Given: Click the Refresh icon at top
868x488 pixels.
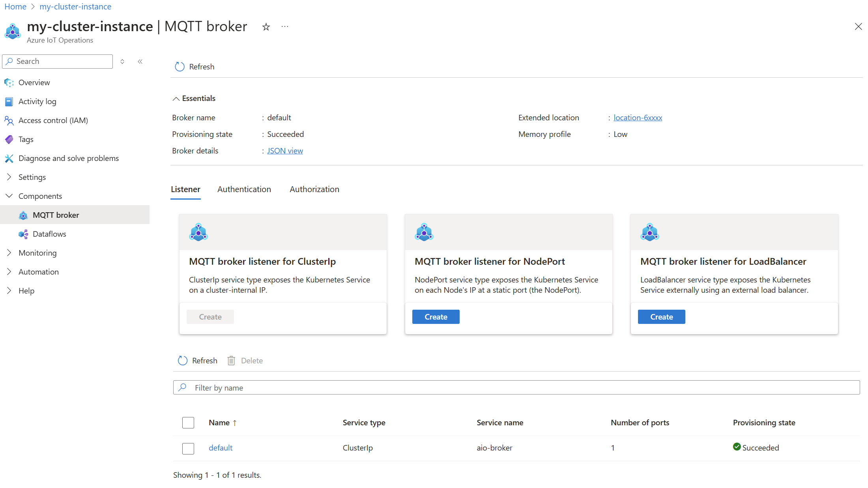Looking at the screenshot, I should [x=179, y=66].
